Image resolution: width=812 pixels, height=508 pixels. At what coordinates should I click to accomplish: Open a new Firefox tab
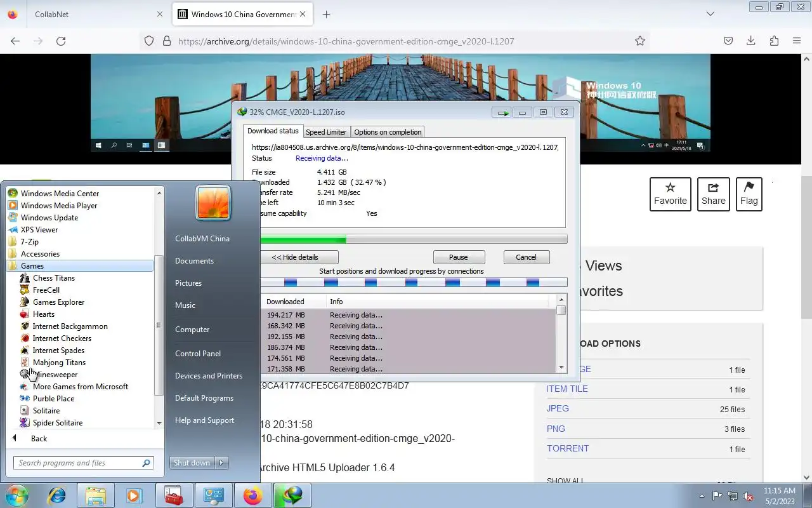click(326, 14)
